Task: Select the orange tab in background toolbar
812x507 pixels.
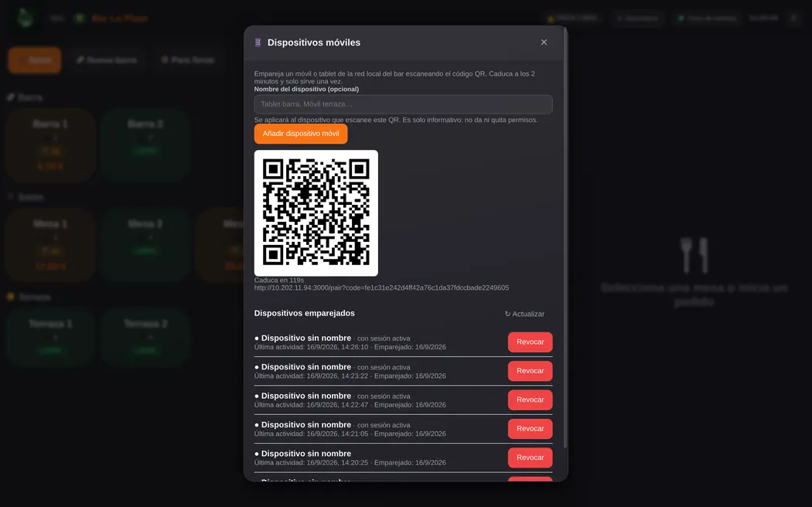Action: (34, 60)
